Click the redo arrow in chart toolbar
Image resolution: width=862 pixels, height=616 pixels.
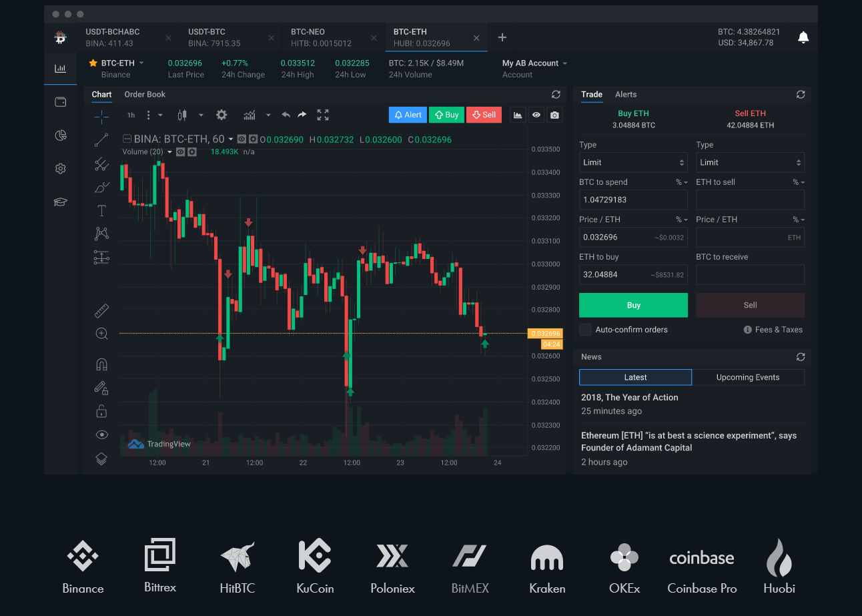point(302,115)
